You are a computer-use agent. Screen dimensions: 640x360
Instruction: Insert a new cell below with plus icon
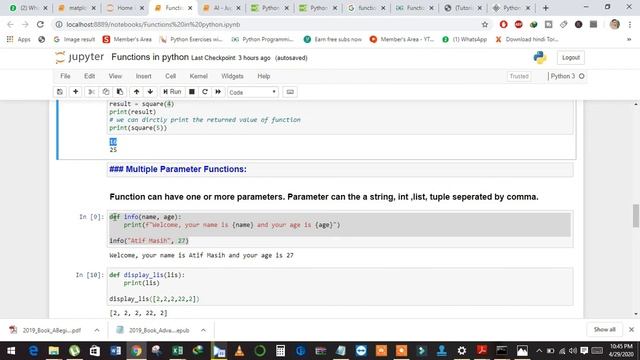tap(76, 92)
